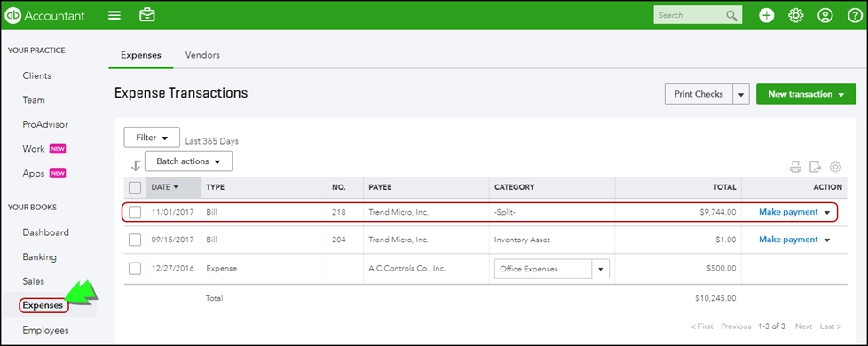Switch to the Vendors tab
The image size is (868, 346).
coord(202,55)
